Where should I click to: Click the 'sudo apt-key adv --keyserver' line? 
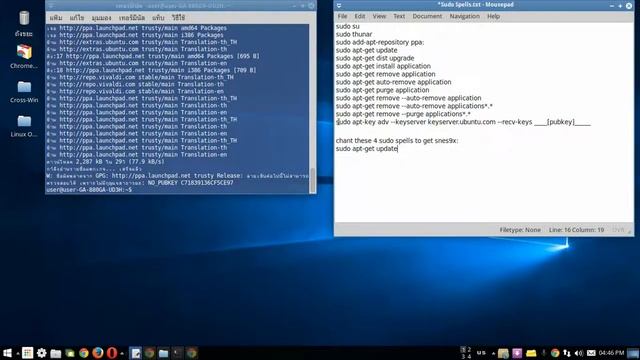click(x=463, y=122)
